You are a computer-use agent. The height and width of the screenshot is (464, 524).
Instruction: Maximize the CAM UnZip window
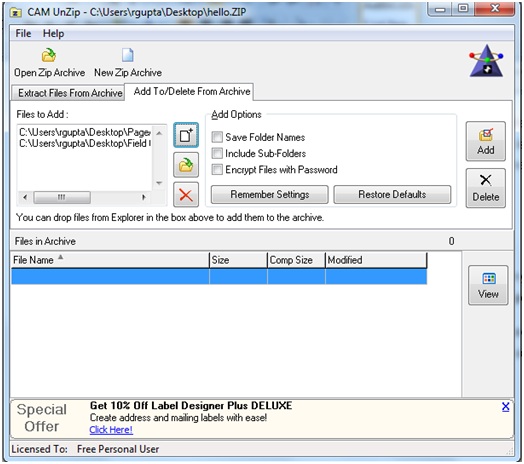[x=463, y=9]
